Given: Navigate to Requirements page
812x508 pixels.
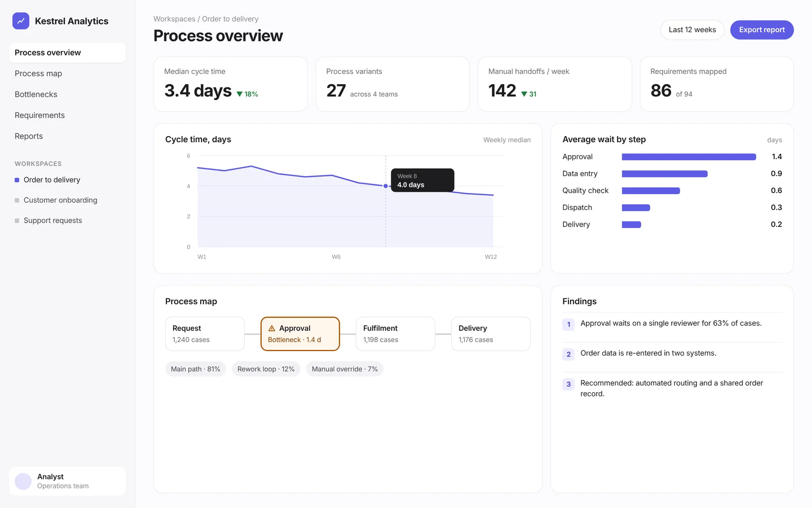Looking at the screenshot, I should coord(67,115).
